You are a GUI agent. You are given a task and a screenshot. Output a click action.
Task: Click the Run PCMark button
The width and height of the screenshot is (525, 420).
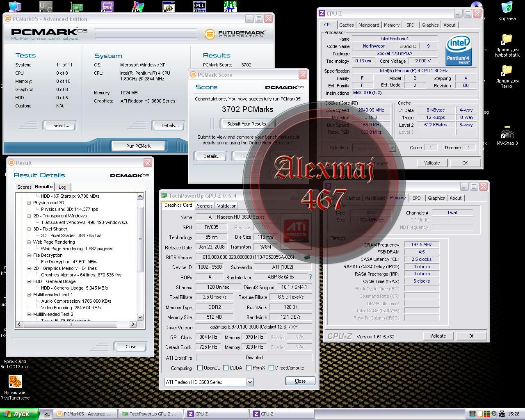tap(138, 146)
